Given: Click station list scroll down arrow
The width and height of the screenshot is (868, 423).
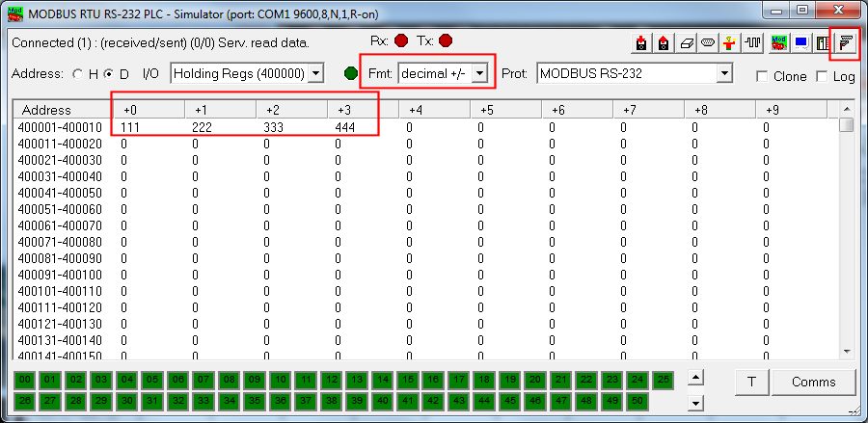Looking at the screenshot, I should (x=695, y=403).
